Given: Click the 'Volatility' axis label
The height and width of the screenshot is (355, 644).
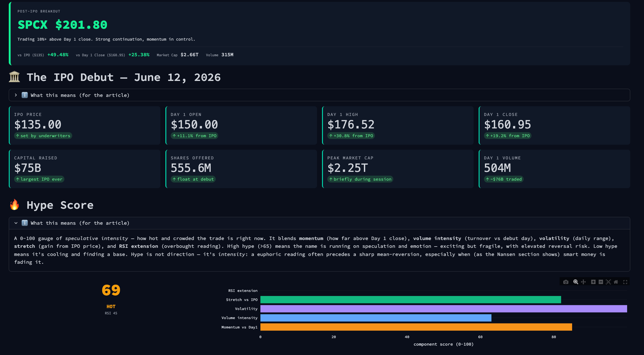Looking at the screenshot, I should pos(246,309).
